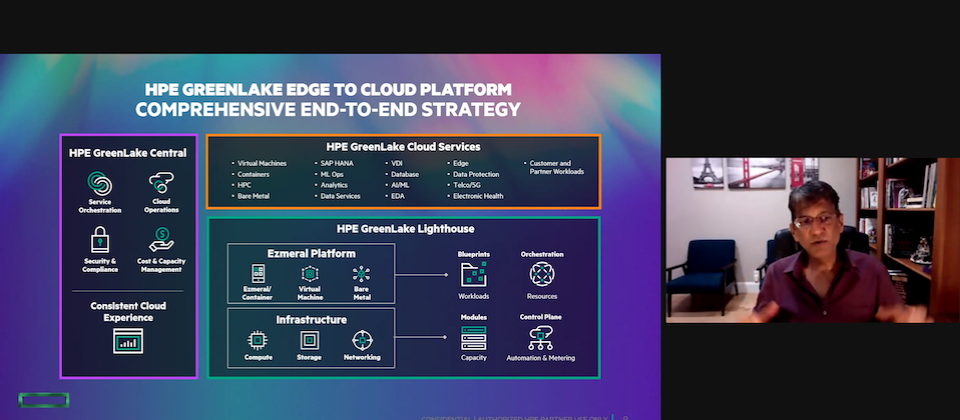The height and width of the screenshot is (420, 960).
Task: Click the 'HPE GreenLake Cloud Services' heading
Action: [403, 147]
